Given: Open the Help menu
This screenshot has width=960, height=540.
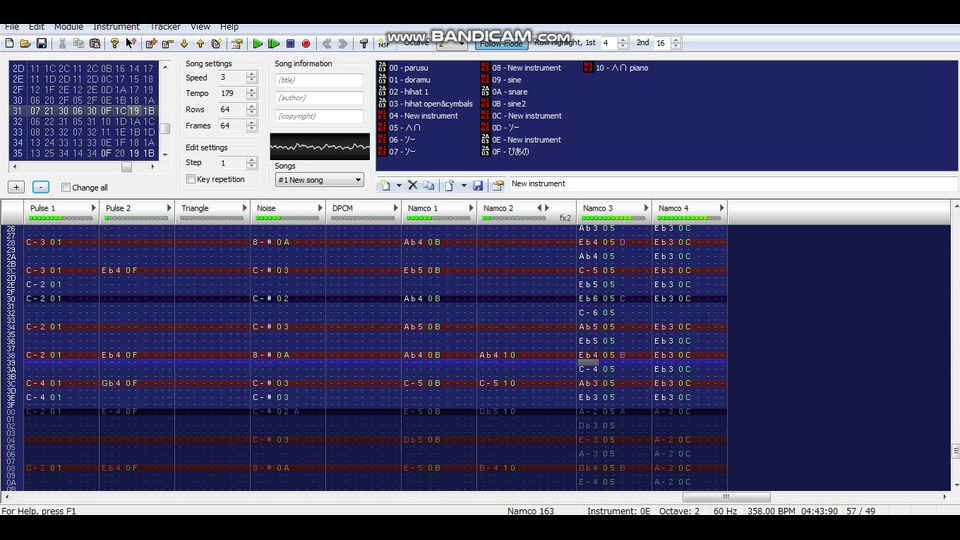Looking at the screenshot, I should 229,27.
